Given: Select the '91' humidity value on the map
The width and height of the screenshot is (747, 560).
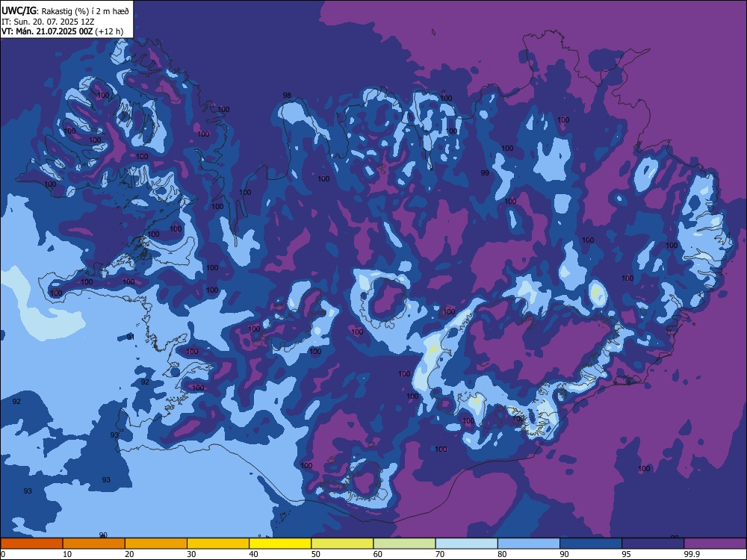Looking at the screenshot, I should pyautogui.click(x=131, y=337).
